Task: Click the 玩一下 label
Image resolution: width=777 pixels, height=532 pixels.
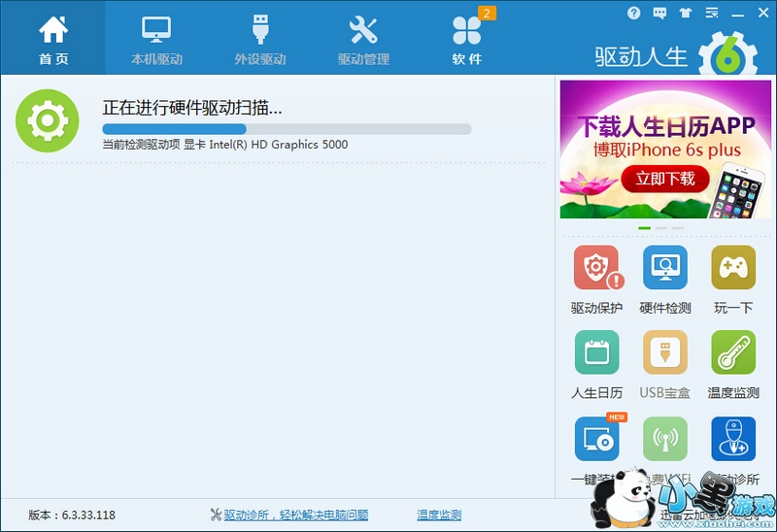Action: pos(733,308)
